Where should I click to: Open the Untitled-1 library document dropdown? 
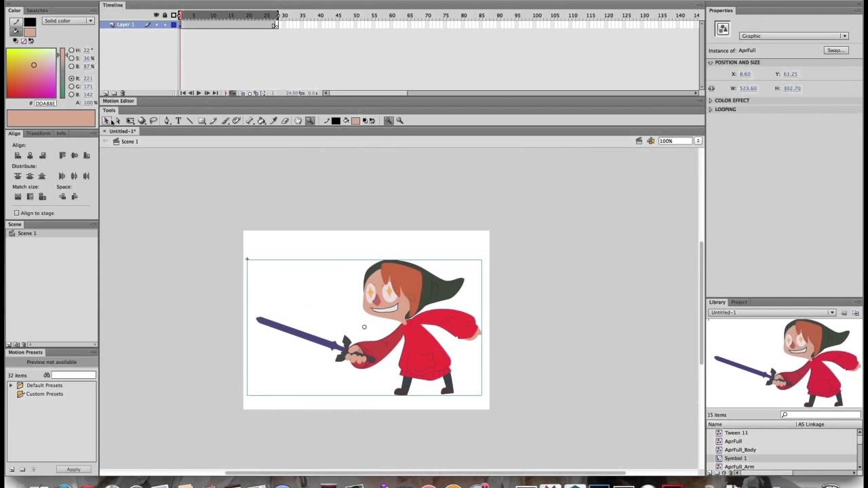pos(772,312)
